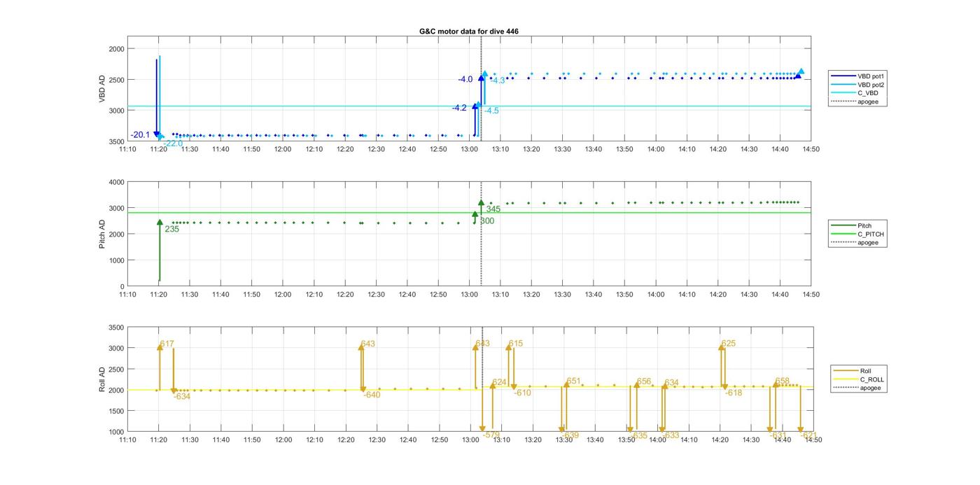Click the -631 roll move label

click(778, 435)
